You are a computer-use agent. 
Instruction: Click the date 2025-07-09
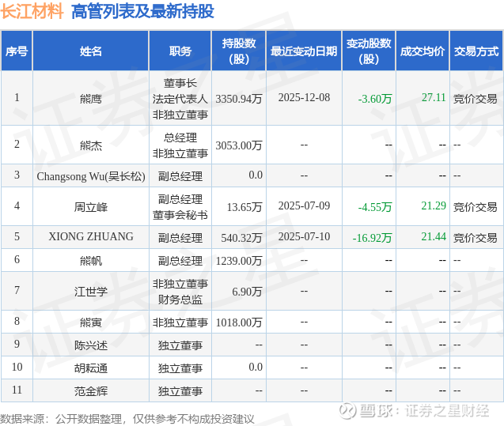tap(304, 205)
